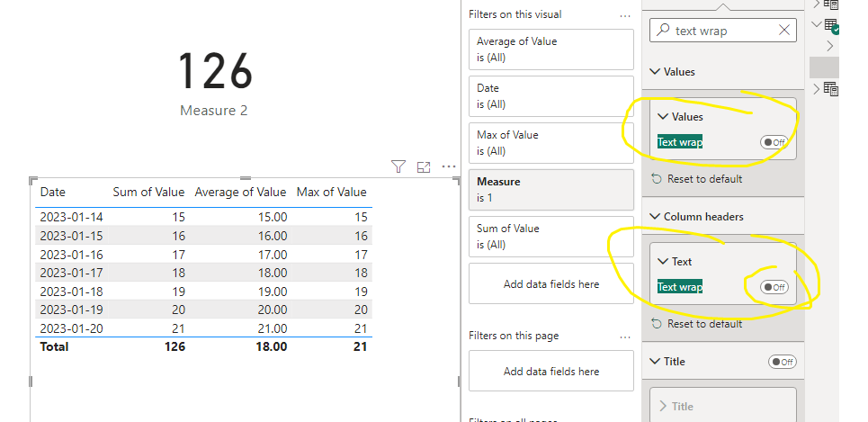This screenshot has width=868, height=422.
Task: Open the table visual's more options ellipsis
Action: click(x=449, y=166)
